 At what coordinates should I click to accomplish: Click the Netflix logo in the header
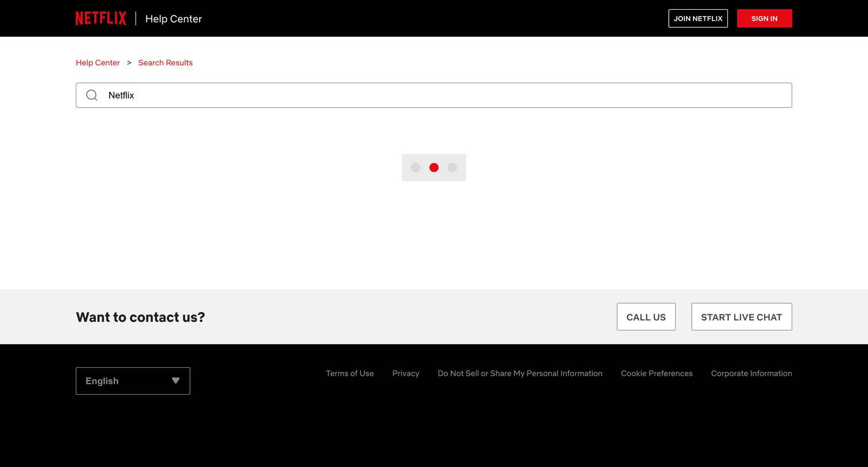101,18
